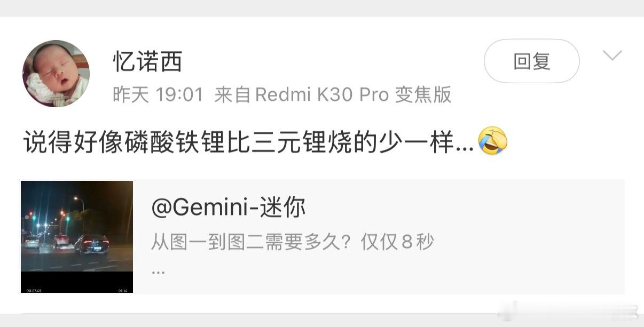Open quoted text 从图一到图二需要多久？仅仅8秒
Viewport: 644px width, 327px height.
[293, 242]
